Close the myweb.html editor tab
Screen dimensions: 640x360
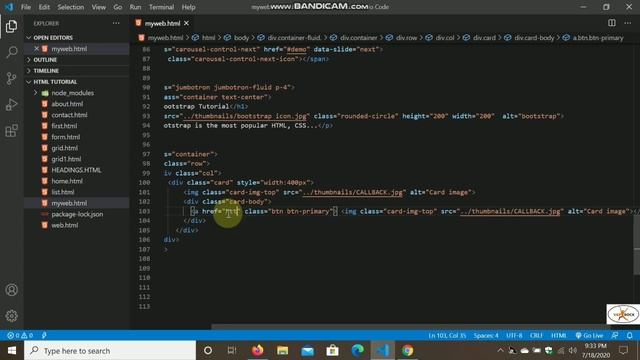186,23
